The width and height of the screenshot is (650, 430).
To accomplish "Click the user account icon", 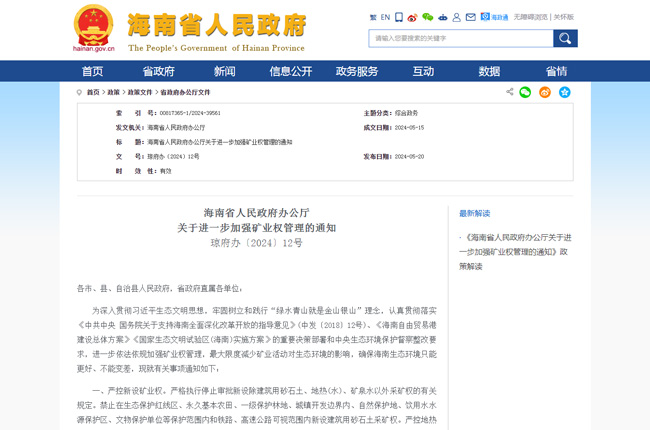I will 457,17.
